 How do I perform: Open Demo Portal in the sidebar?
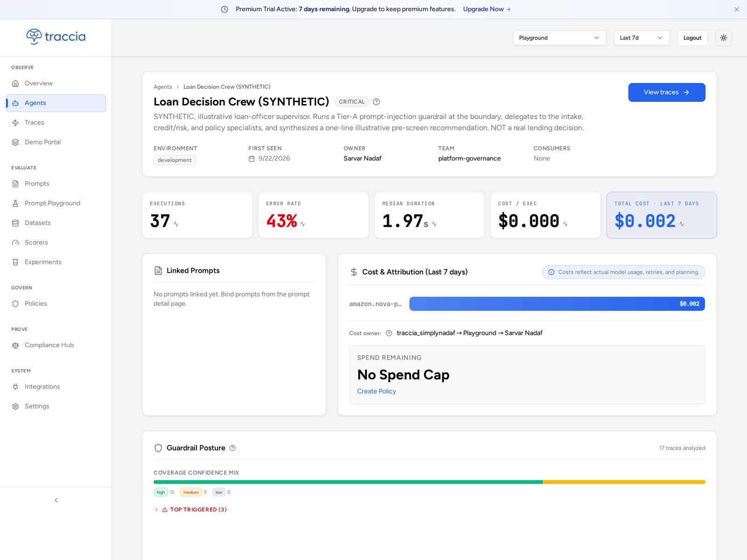(56, 142)
